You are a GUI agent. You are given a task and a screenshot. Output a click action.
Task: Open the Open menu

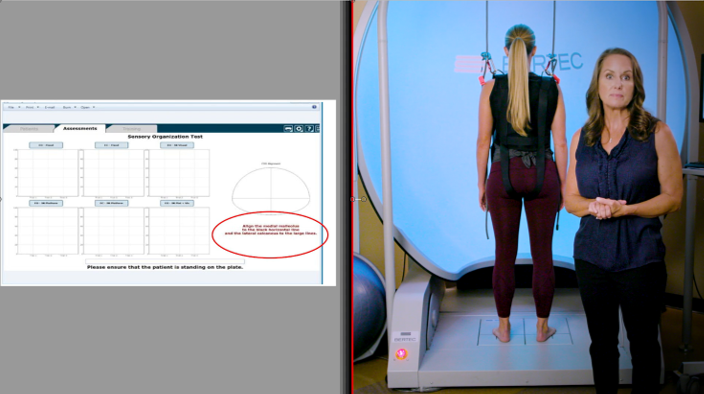(x=85, y=107)
